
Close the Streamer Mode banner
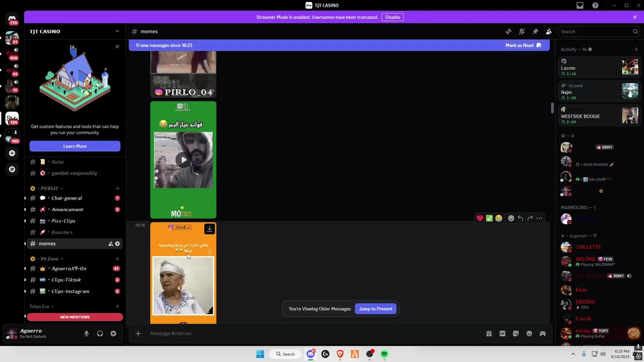coord(635,17)
